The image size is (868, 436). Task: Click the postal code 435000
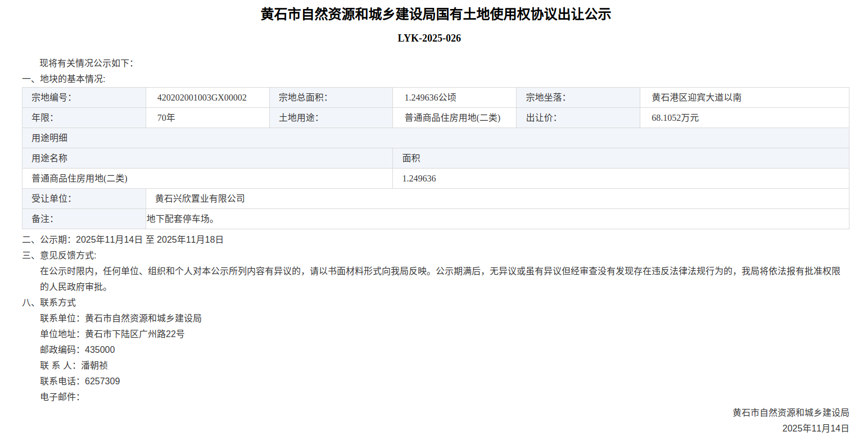(100, 350)
